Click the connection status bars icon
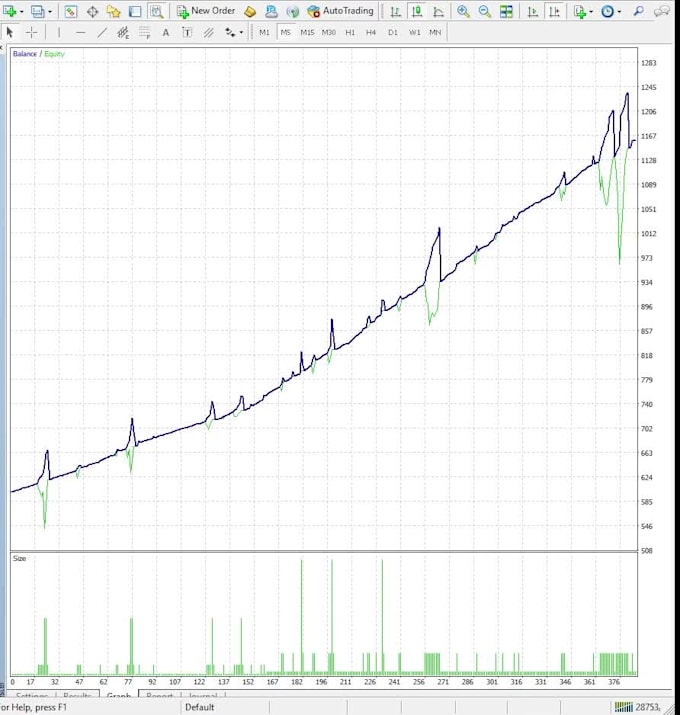Screen dimensions: 680x715 [x=623, y=707]
